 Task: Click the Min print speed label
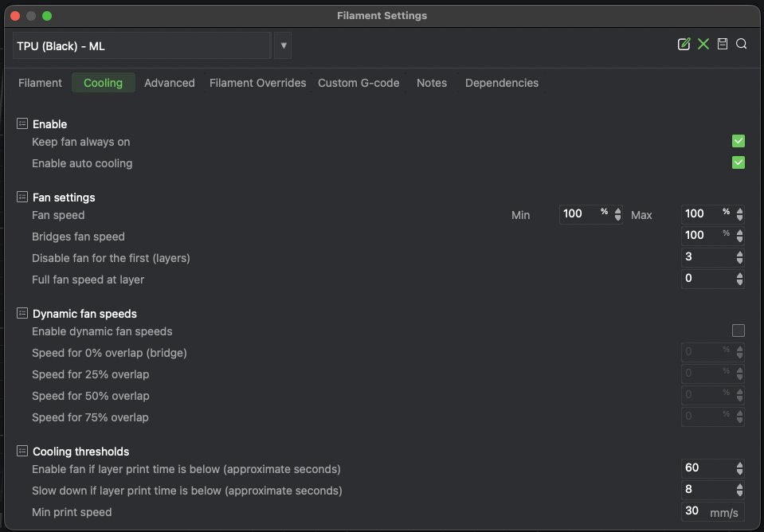click(72, 512)
